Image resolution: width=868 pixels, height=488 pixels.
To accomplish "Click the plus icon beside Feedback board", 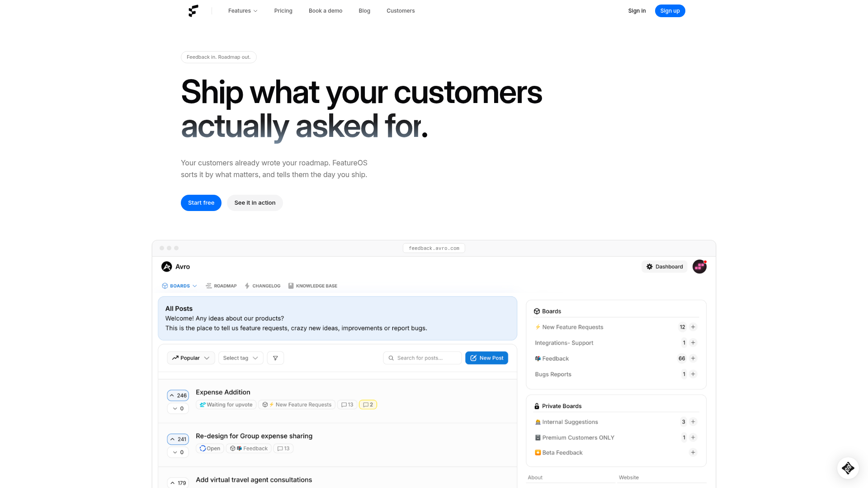I will coord(693,358).
